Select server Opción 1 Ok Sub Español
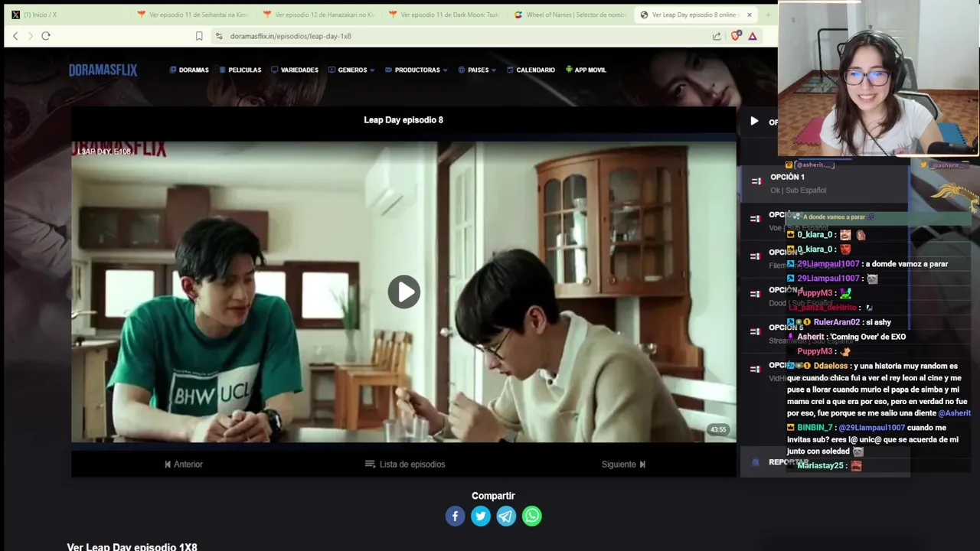This screenshot has width=980, height=551. click(823, 183)
